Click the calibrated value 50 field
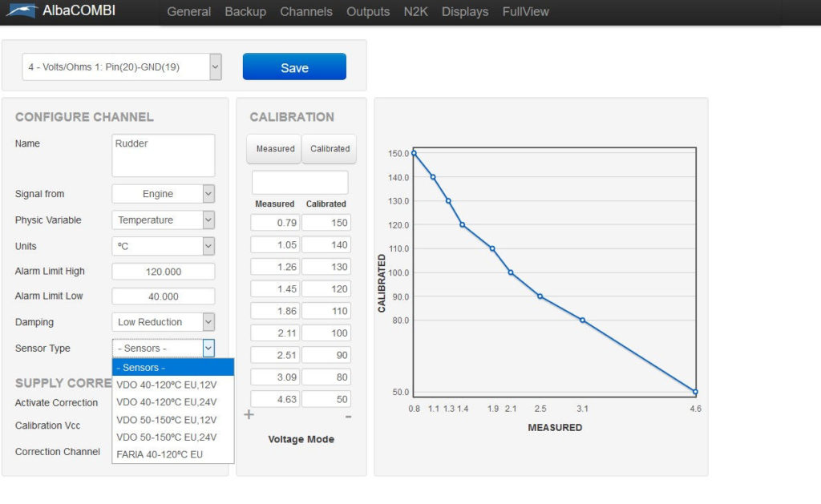Image resolution: width=821 pixels, height=504 pixels. [x=326, y=399]
